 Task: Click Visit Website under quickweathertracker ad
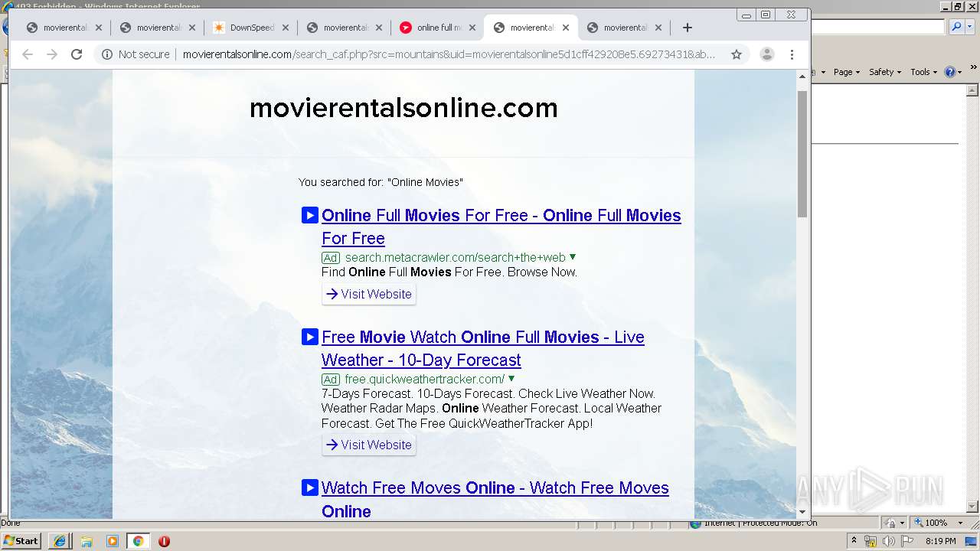pos(369,445)
